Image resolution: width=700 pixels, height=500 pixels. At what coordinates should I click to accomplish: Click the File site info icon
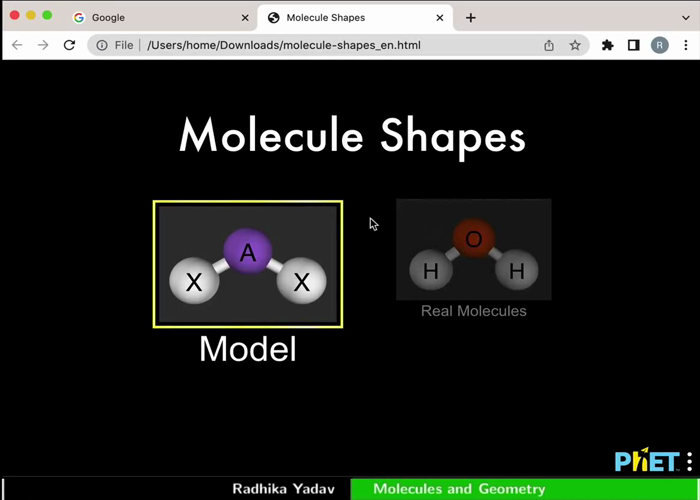coord(102,45)
